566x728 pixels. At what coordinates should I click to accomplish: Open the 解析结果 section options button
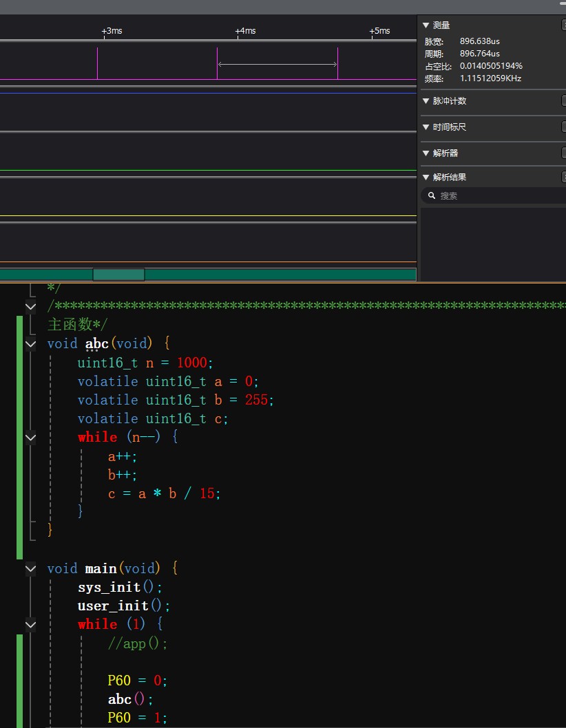(563, 178)
